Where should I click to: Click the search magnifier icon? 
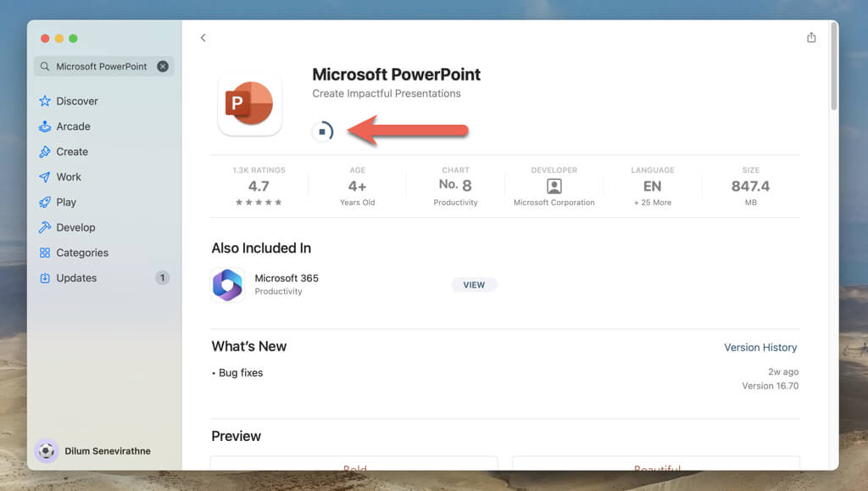(x=45, y=66)
